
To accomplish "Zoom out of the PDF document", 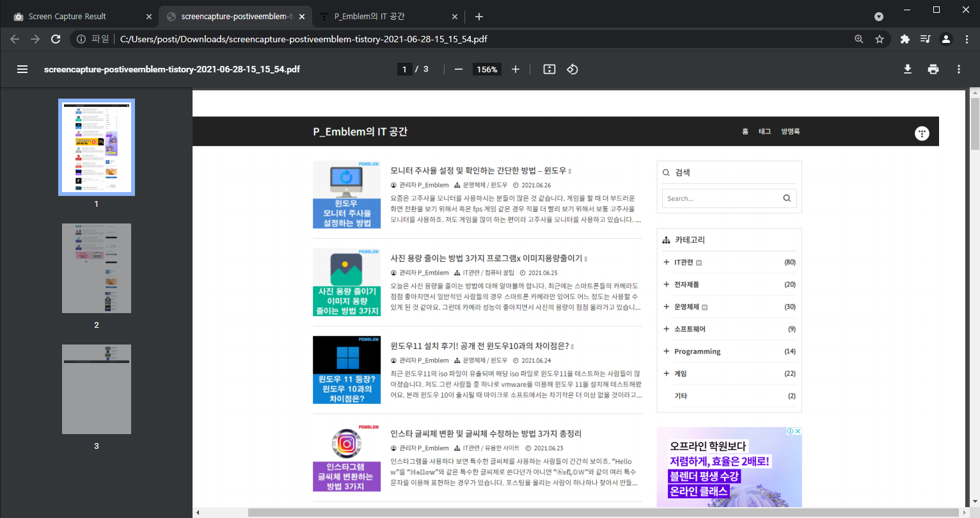I will 458,69.
